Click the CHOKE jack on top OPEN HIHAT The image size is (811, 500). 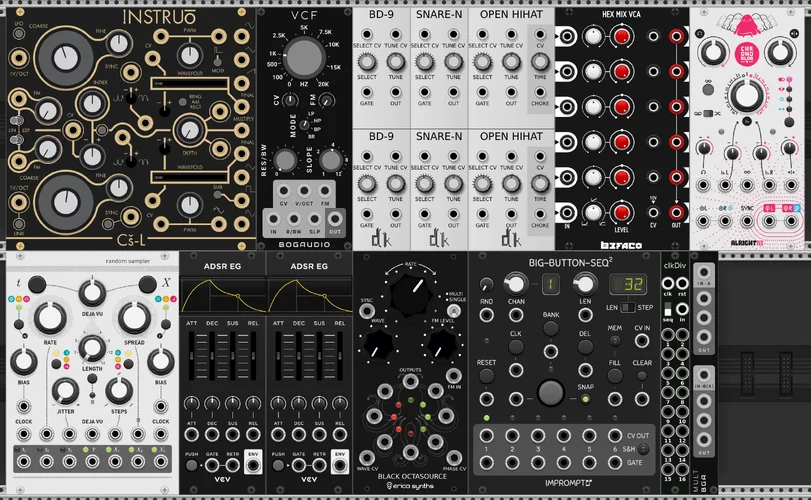point(540,93)
